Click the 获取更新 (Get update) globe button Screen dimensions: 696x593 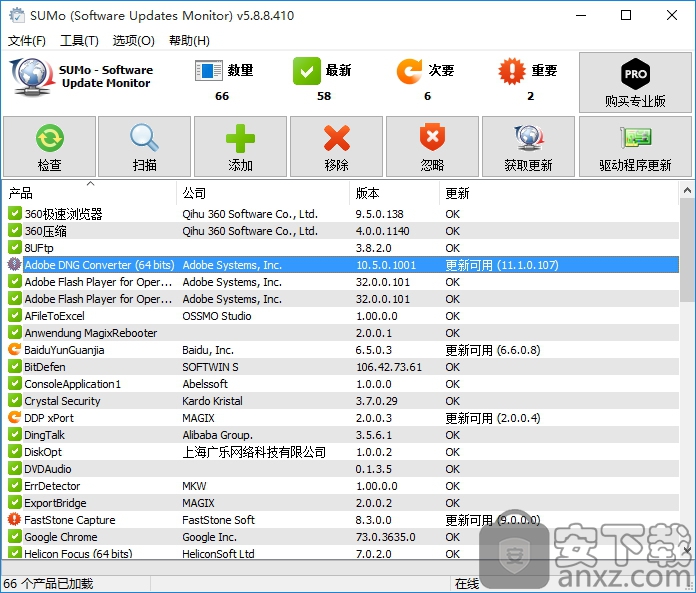528,146
